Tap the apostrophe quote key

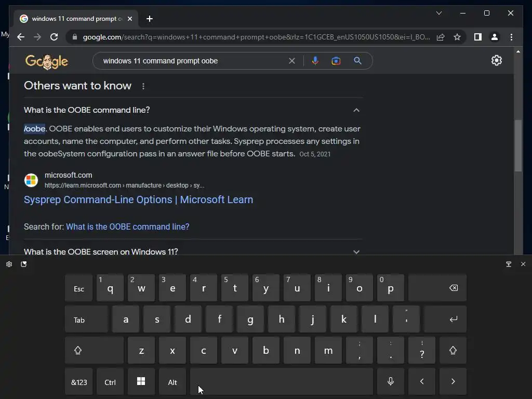pos(406,320)
